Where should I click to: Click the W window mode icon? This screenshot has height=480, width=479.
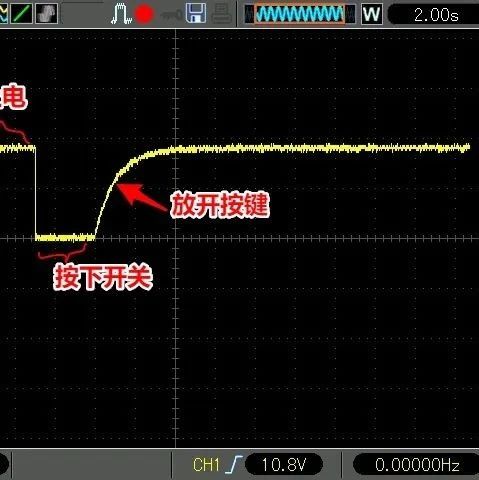coord(372,14)
